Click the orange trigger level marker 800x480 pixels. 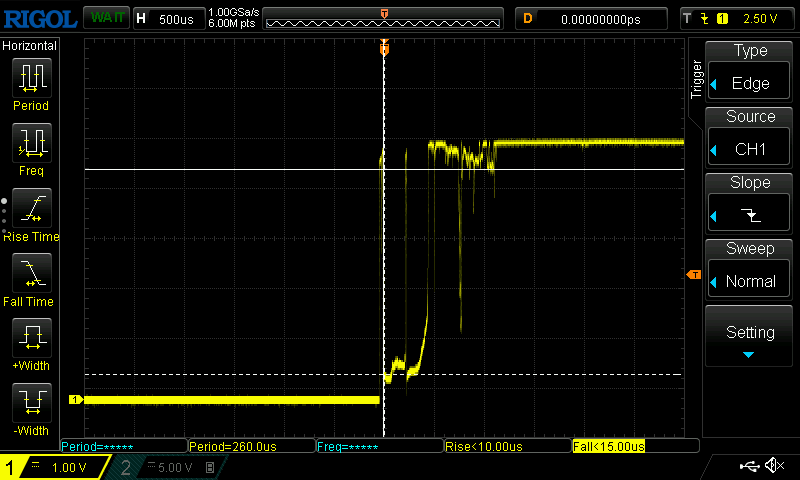coord(692,275)
